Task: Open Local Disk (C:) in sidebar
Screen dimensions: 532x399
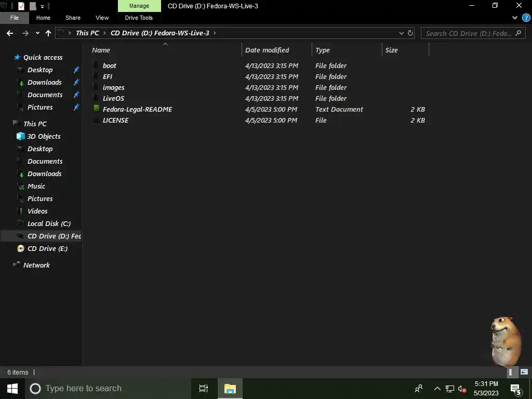Action: [49, 223]
